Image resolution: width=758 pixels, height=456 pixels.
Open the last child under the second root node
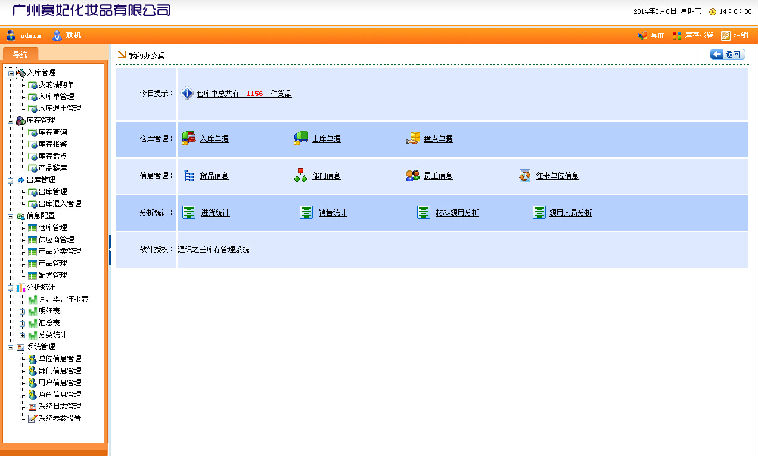click(53, 168)
